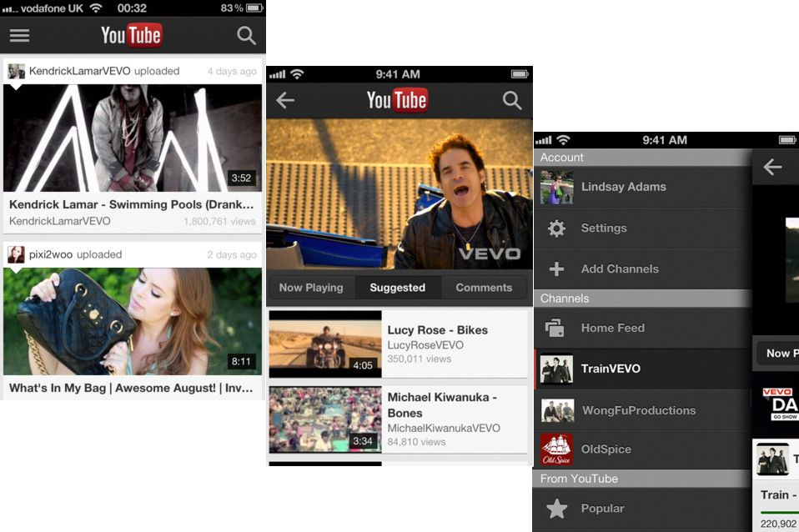Click the From YouTube section header

coord(642,479)
